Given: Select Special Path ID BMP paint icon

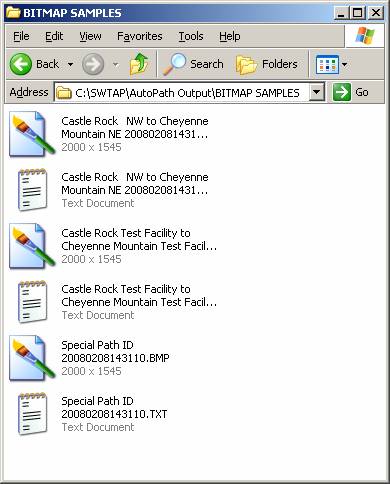Looking at the screenshot, I should click(x=31, y=358).
